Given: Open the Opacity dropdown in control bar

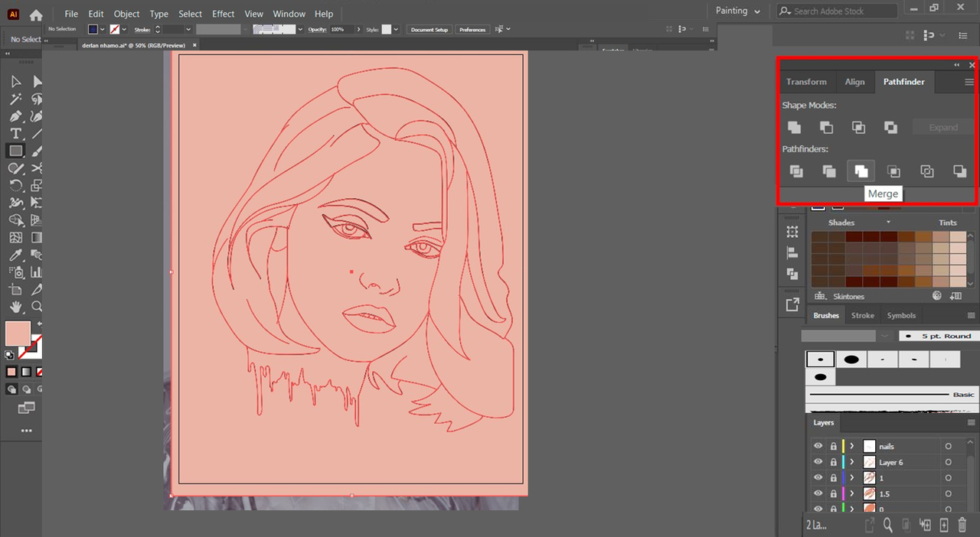Looking at the screenshot, I should tap(358, 30).
